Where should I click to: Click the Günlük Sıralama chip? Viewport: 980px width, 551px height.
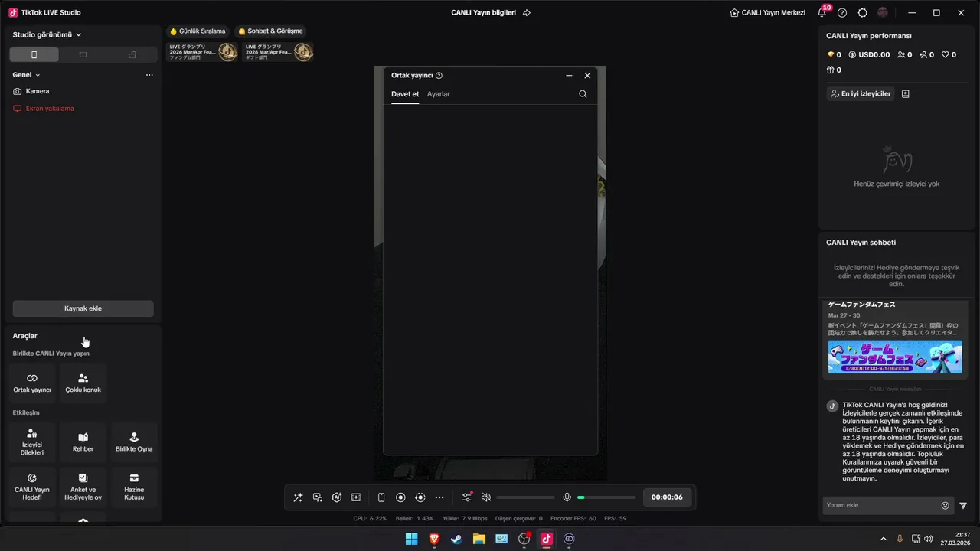click(198, 31)
